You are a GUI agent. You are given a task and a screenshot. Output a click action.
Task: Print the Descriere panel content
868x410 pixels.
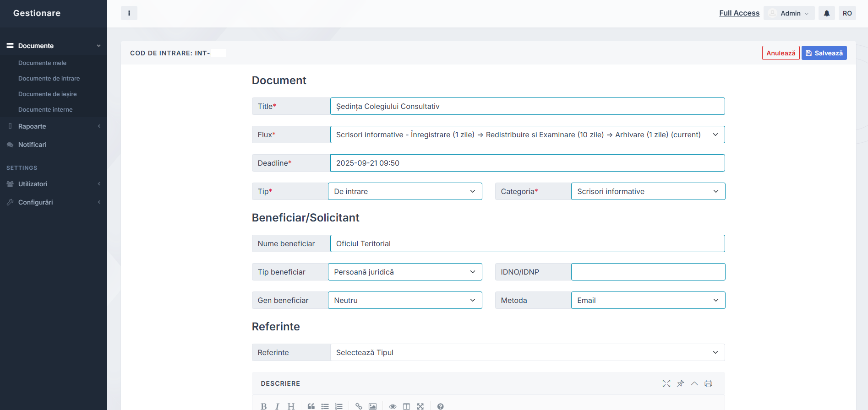pos(708,383)
